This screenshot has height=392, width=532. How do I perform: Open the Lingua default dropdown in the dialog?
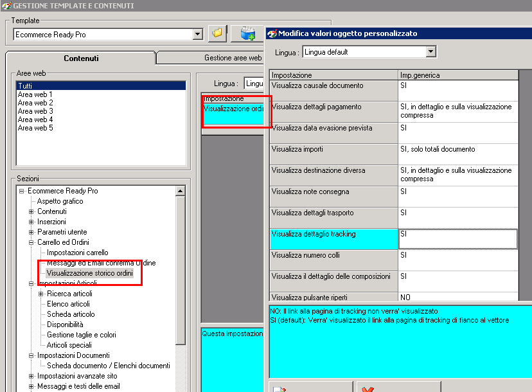tap(430, 52)
